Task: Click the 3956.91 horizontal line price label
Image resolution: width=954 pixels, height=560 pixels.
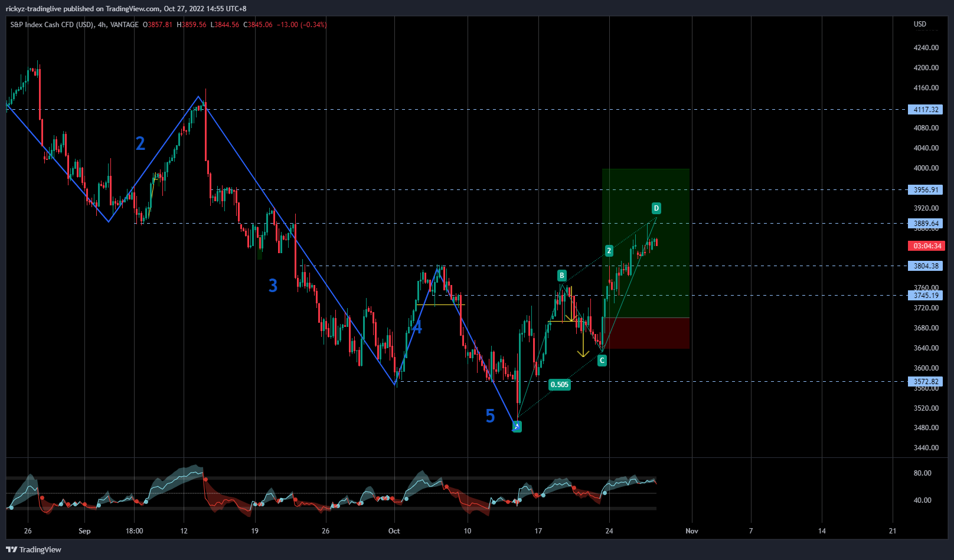Action: tap(926, 189)
